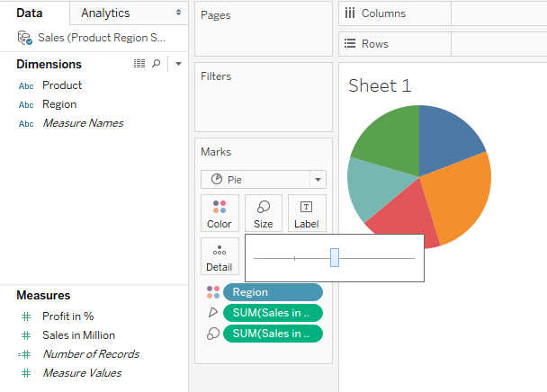
Task: Click the Color marks card button
Action: (x=219, y=213)
